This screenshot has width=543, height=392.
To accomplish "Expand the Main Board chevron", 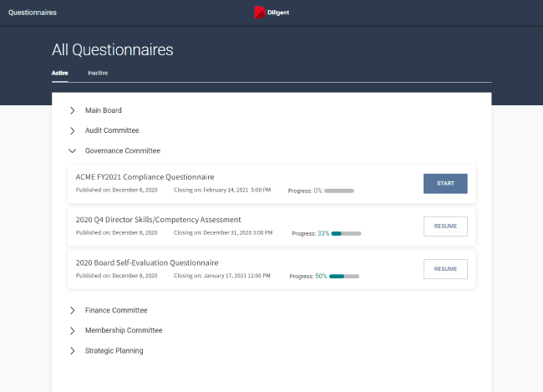I will (73, 110).
